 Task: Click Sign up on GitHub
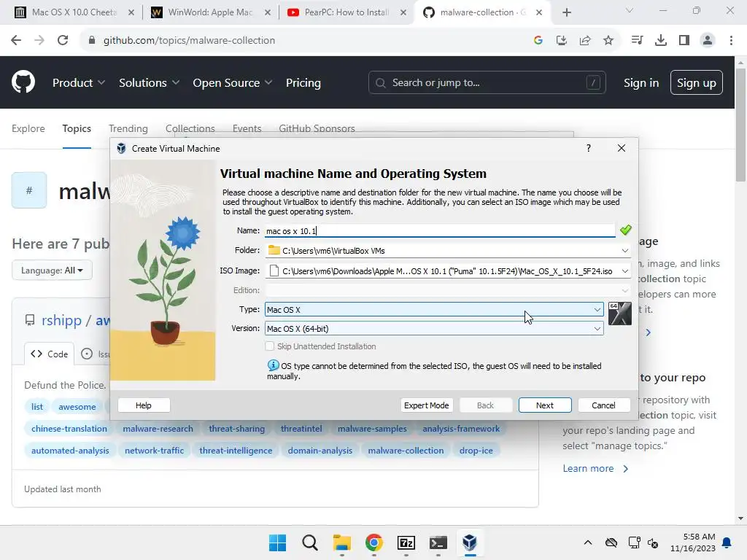[696, 83]
